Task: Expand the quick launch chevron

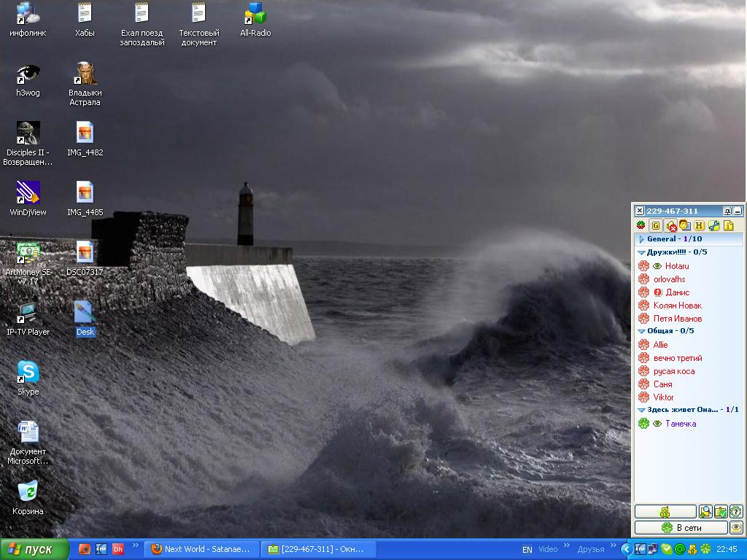Action: tap(135, 545)
